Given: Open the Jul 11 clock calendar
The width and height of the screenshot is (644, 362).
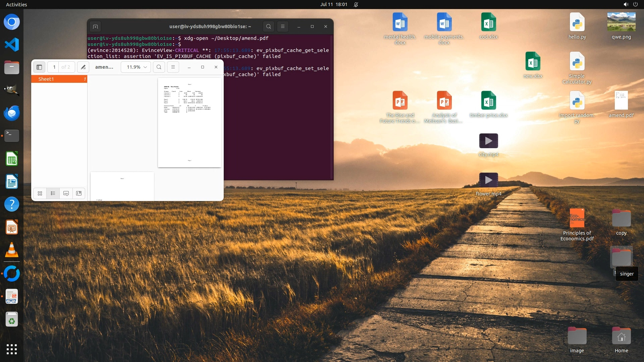Looking at the screenshot, I should pos(333,4).
